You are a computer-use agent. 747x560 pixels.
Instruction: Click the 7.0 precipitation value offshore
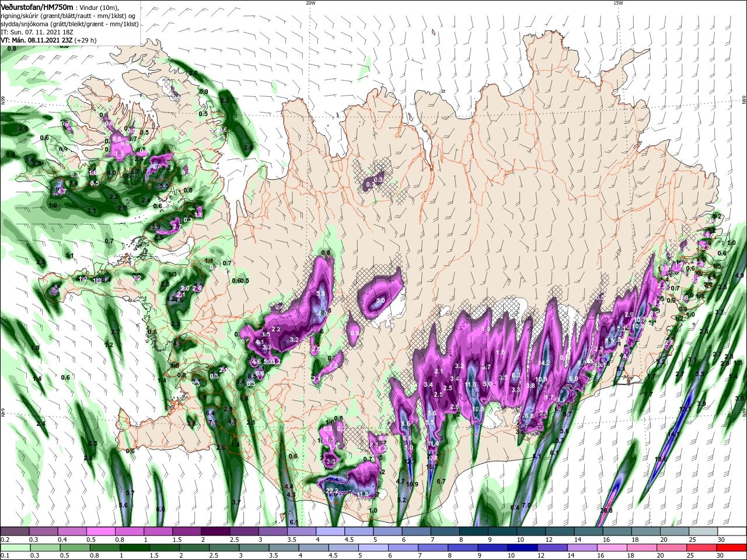coord(526,505)
